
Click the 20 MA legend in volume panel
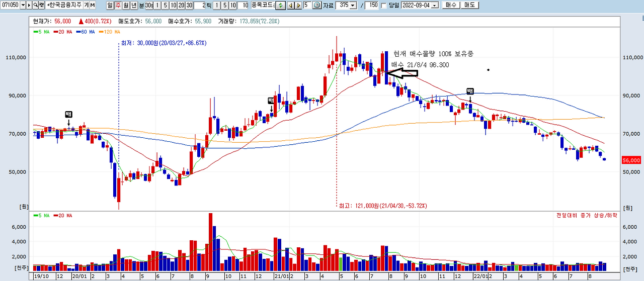click(x=63, y=215)
